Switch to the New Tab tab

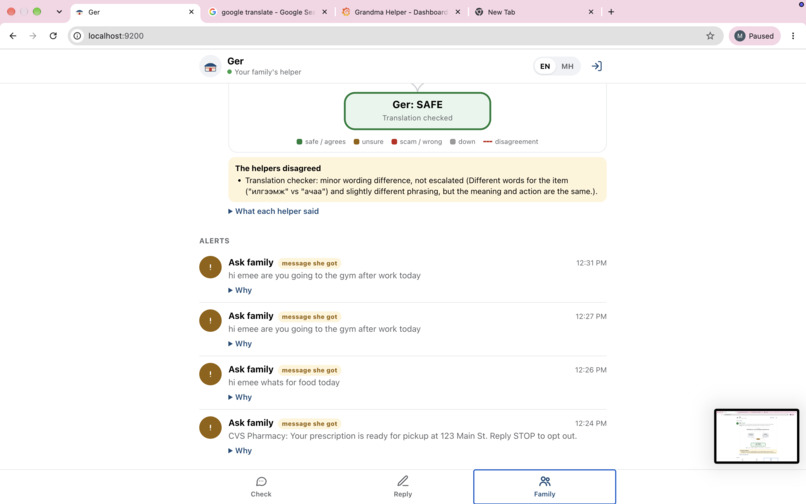click(535, 12)
